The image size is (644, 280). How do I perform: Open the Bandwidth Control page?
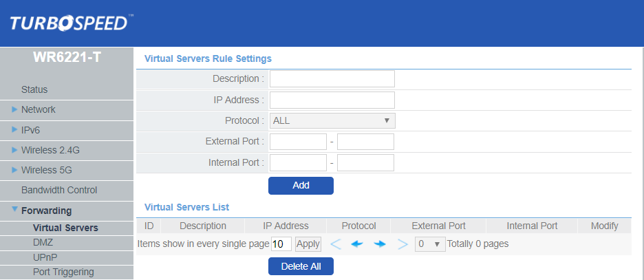pyautogui.click(x=59, y=190)
